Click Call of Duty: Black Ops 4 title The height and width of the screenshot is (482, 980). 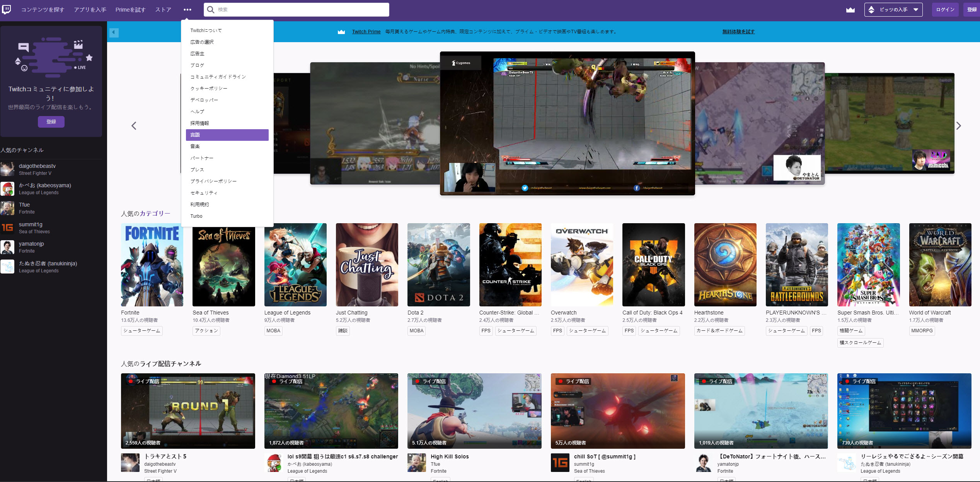click(x=653, y=313)
